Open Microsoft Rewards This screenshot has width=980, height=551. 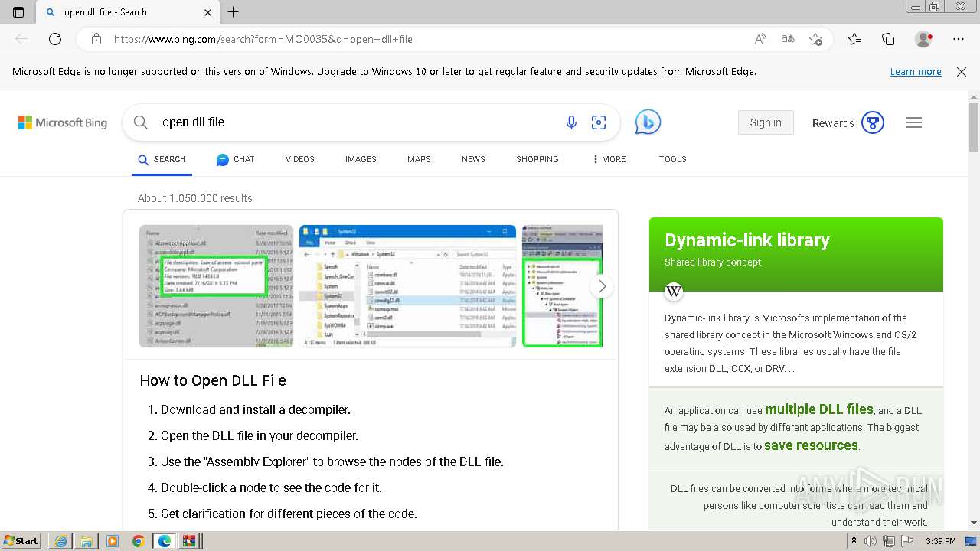click(833, 123)
